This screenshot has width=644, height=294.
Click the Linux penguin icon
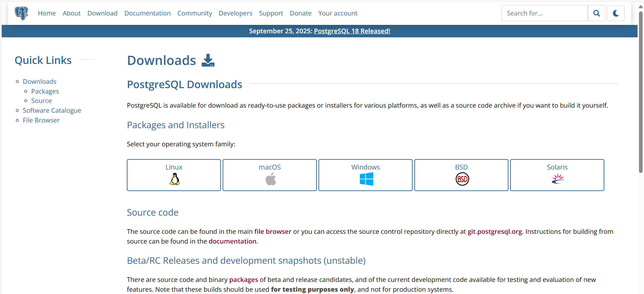point(175,179)
